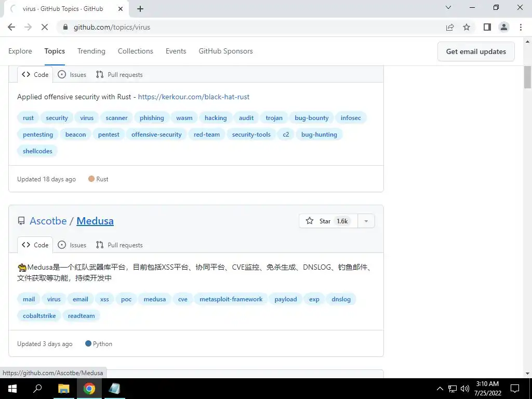Viewport: 532px width, 399px height.
Task: Go to Events page
Action: pyautogui.click(x=176, y=51)
